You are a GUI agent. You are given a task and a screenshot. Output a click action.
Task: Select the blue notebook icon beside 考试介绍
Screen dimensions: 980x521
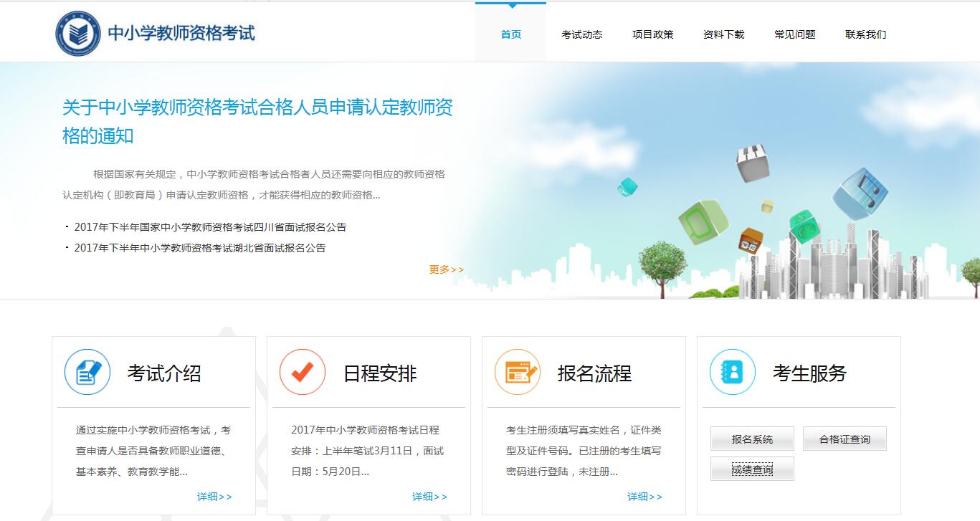pos(87,371)
